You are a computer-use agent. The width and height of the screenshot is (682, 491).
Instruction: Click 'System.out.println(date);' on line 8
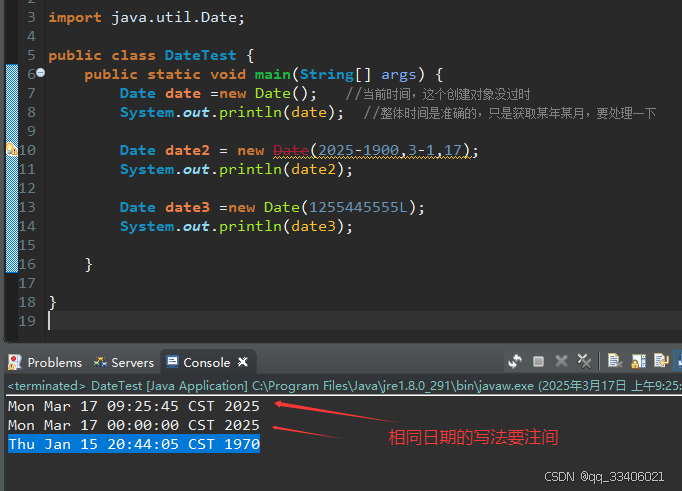pos(232,113)
